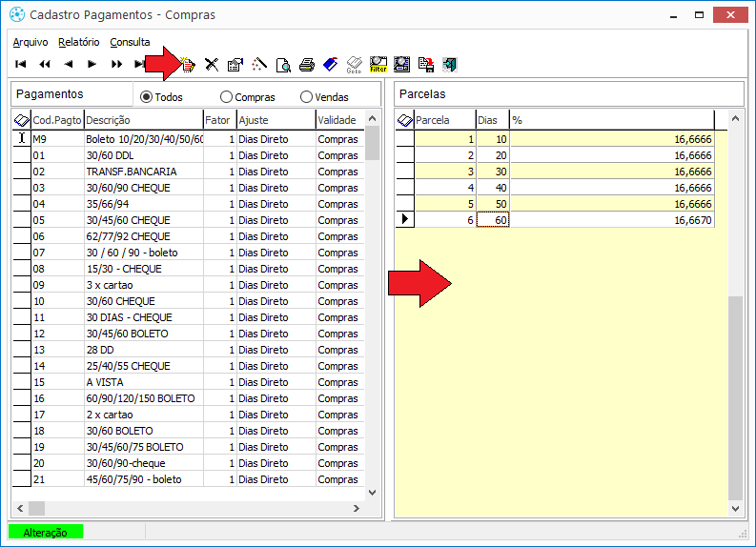This screenshot has width=756, height=547.
Task: Select row M9 Boleto 10/20/30/40/50/60
Action: (188, 139)
